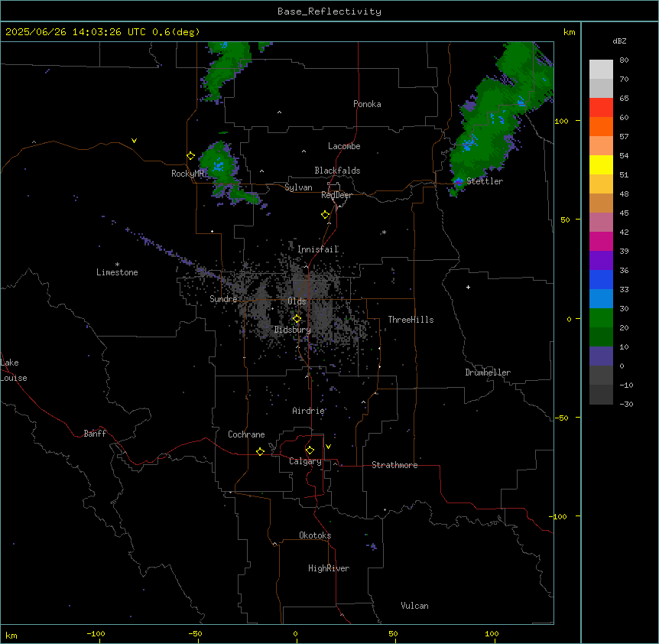Image resolution: width=659 pixels, height=644 pixels.
Task: Click the asterisk marker east of Innisfail
Action: pyautogui.click(x=384, y=232)
